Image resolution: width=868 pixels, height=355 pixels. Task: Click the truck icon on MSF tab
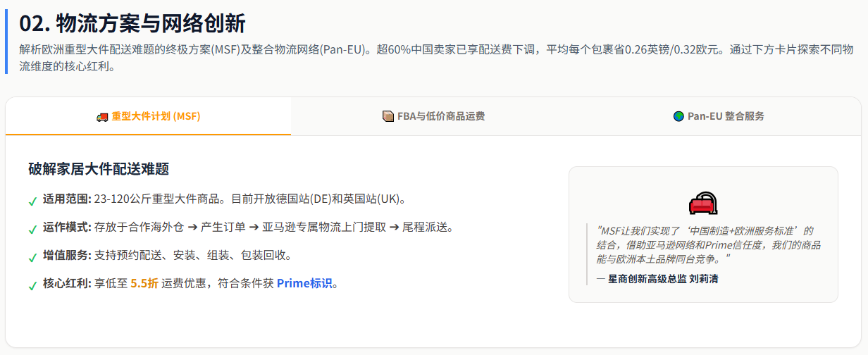coord(102,117)
